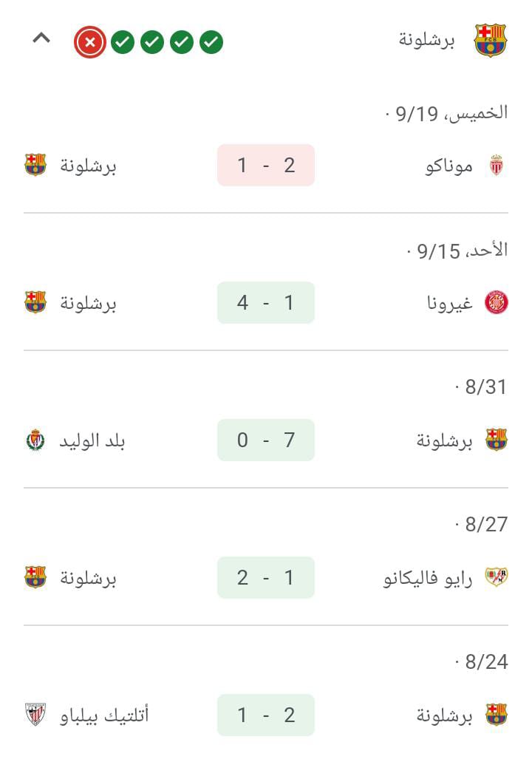Click the Barcelona crest in the header
532x762 pixels.
(x=490, y=41)
